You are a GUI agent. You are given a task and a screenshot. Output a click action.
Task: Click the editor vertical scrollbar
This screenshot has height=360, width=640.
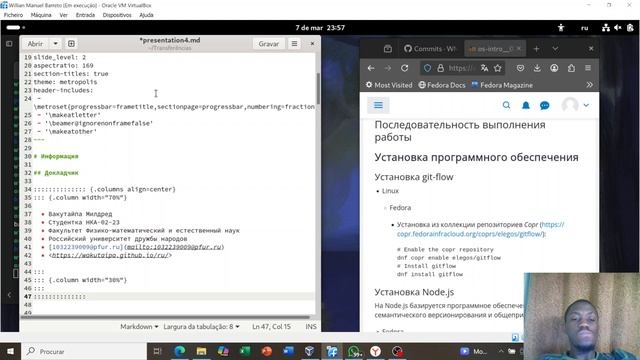pos(318,89)
